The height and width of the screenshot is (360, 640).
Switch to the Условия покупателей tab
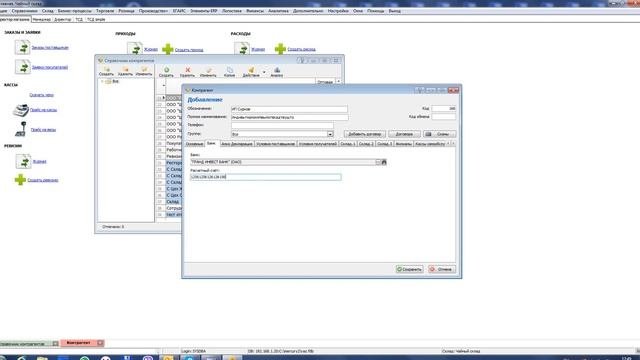click(318, 144)
